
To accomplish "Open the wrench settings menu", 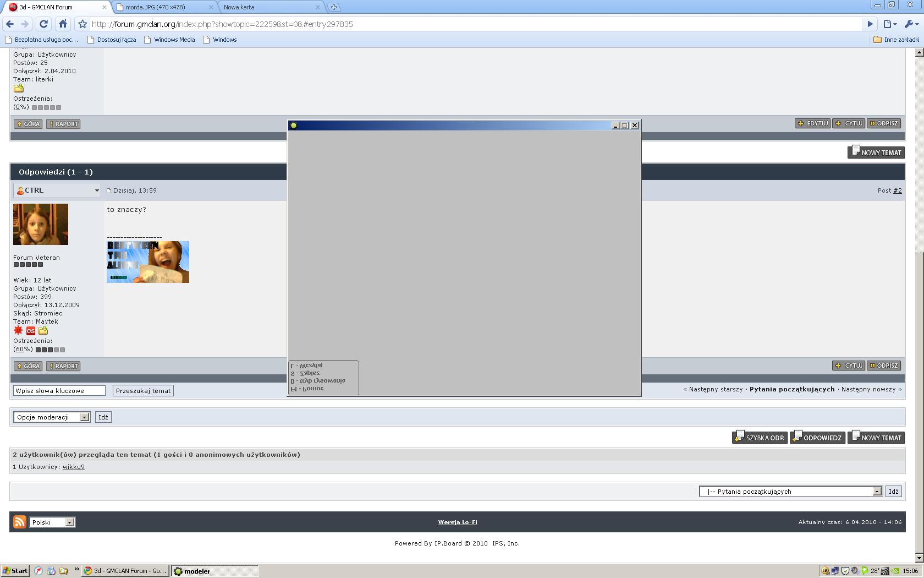I will tap(911, 24).
